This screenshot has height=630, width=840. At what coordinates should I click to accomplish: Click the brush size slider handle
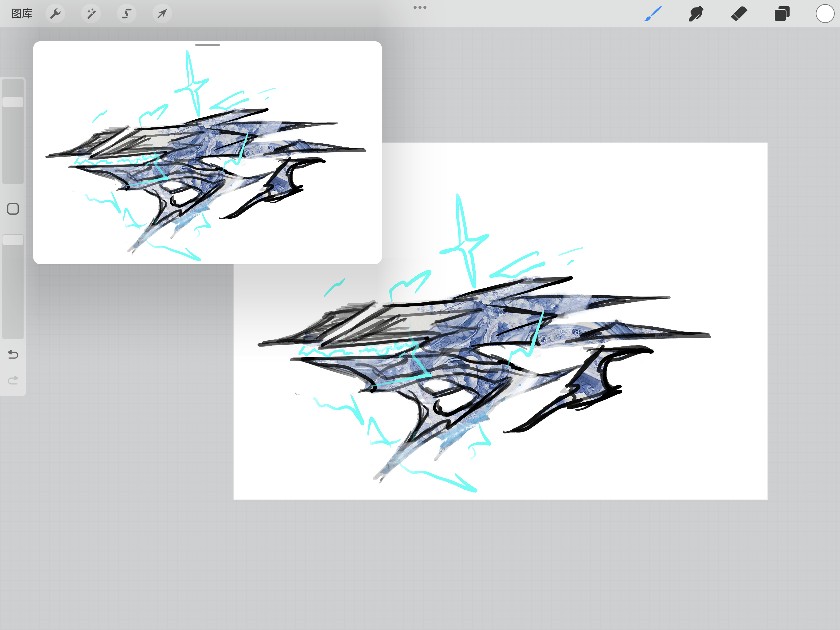coord(13,102)
